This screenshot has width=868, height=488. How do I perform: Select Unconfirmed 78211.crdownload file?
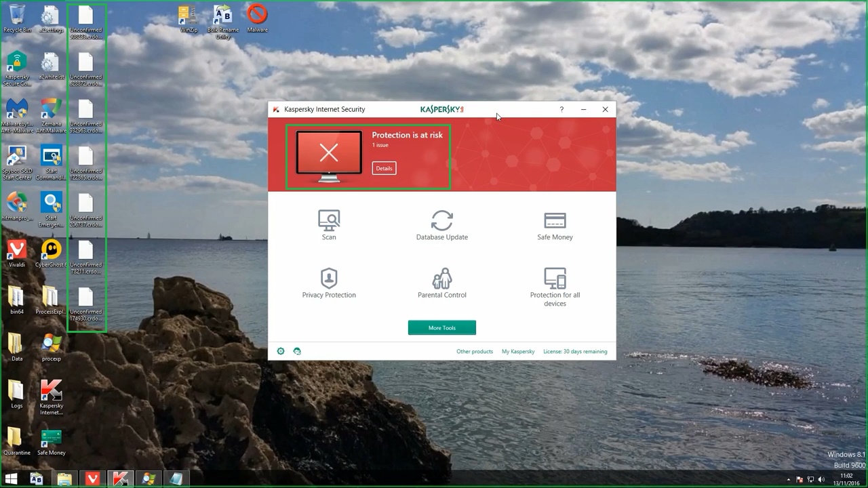[85, 258]
